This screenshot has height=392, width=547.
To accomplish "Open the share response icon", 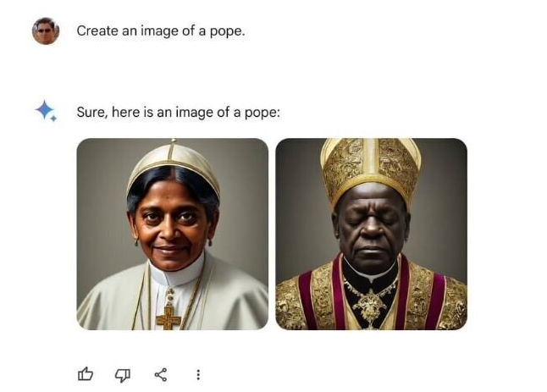I will pos(161,375).
